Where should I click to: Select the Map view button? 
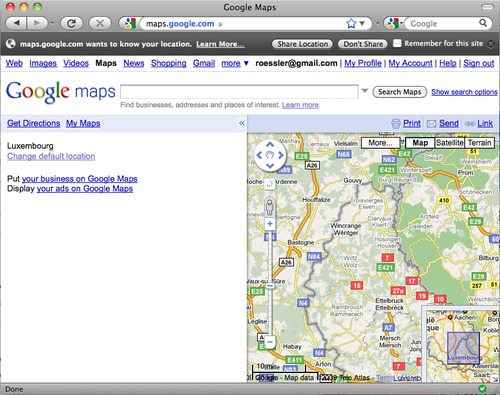tap(420, 143)
